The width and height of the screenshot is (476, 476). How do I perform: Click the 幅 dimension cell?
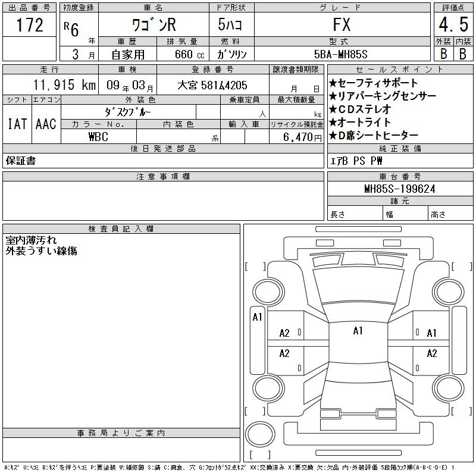(405, 213)
